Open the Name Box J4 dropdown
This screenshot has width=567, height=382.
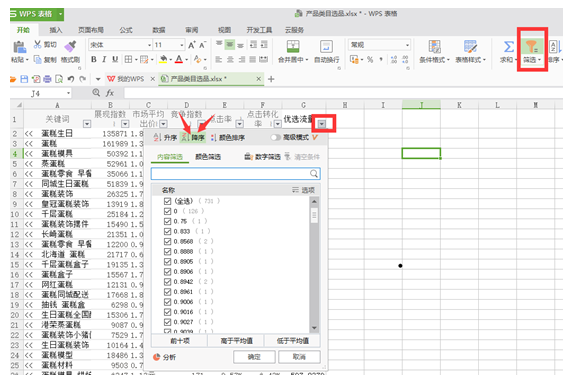[x=68, y=93]
